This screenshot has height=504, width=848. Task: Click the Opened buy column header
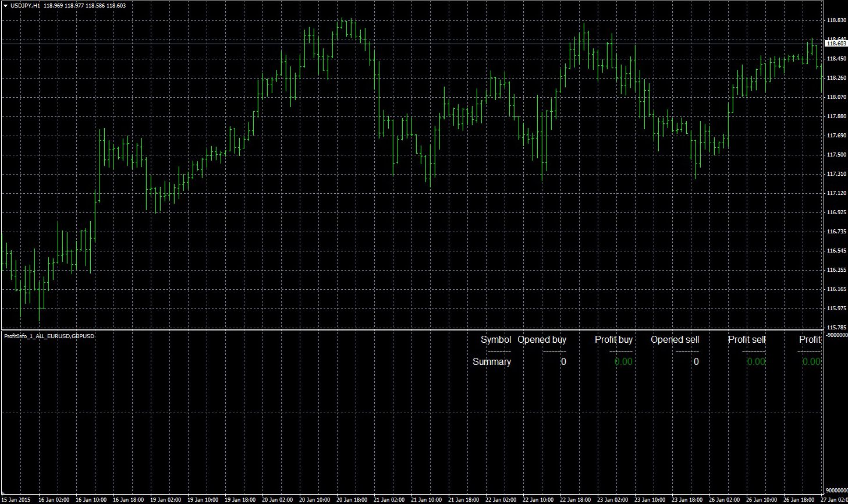coord(541,339)
